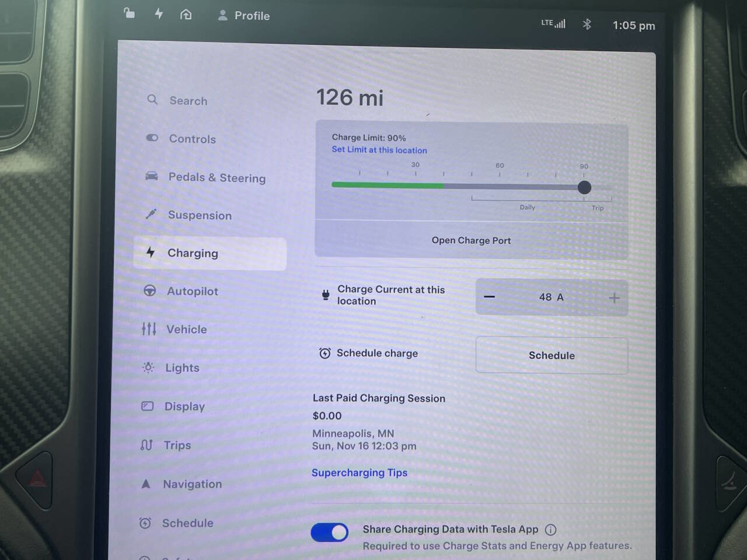Click the Trips icon in sidebar

tap(146, 444)
